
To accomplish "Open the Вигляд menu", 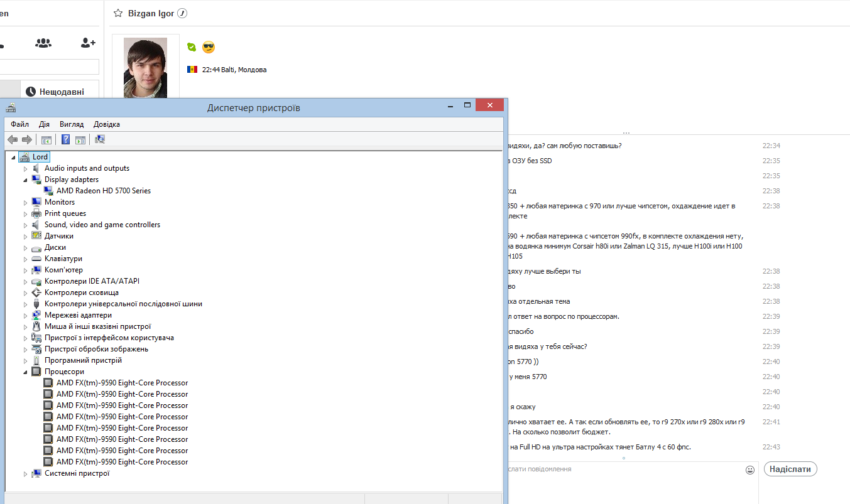I will [72, 124].
